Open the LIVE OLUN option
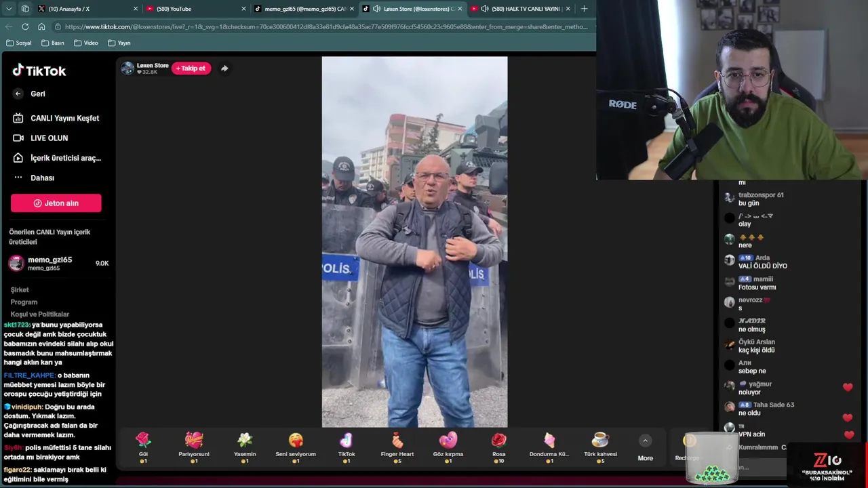Image resolution: width=868 pixels, height=488 pixels. click(41, 138)
